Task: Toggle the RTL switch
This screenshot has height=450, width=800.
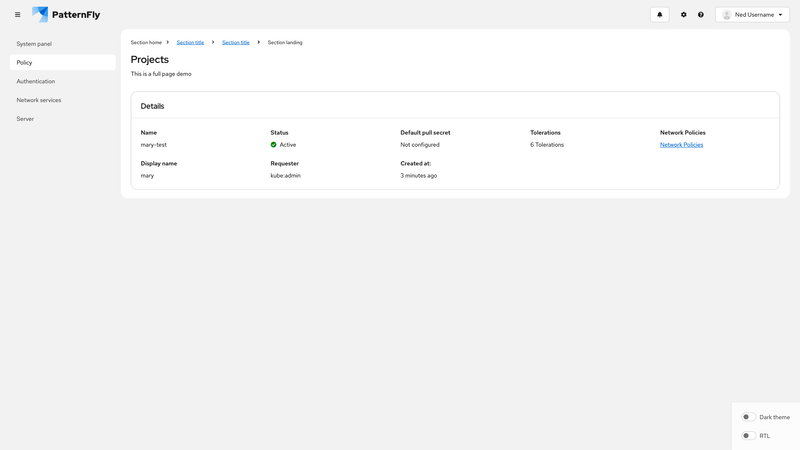Action: click(748, 436)
